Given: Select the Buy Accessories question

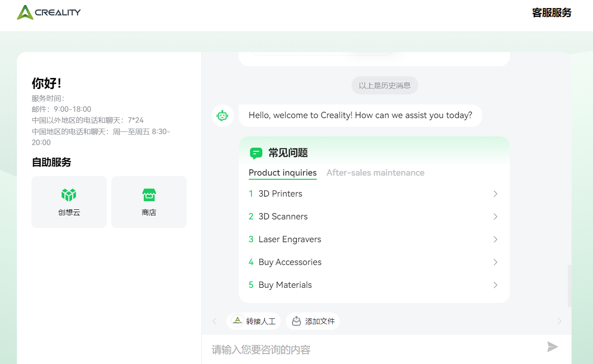Looking at the screenshot, I should [374, 262].
